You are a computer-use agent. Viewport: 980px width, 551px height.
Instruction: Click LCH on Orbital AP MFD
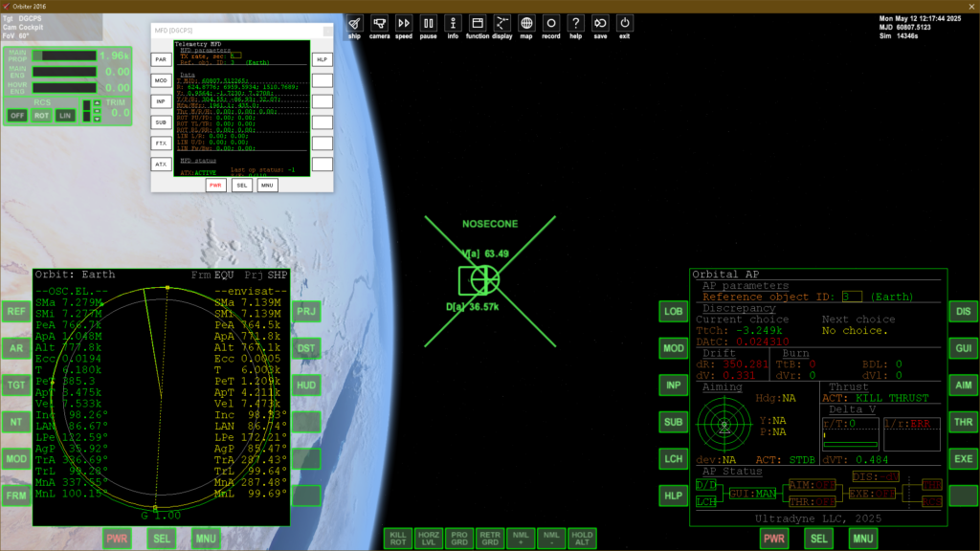pyautogui.click(x=673, y=458)
